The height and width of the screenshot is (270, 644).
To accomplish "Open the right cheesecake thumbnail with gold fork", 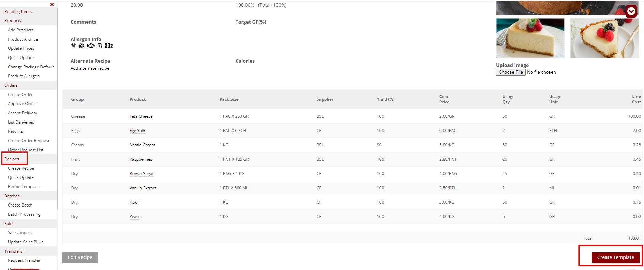I will pos(604,38).
